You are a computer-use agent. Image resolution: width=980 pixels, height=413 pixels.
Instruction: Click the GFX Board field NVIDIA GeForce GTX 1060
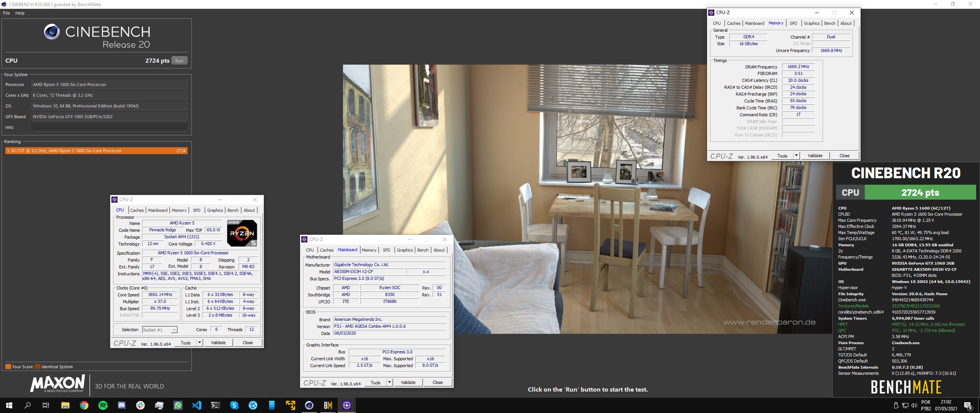pyautogui.click(x=109, y=117)
